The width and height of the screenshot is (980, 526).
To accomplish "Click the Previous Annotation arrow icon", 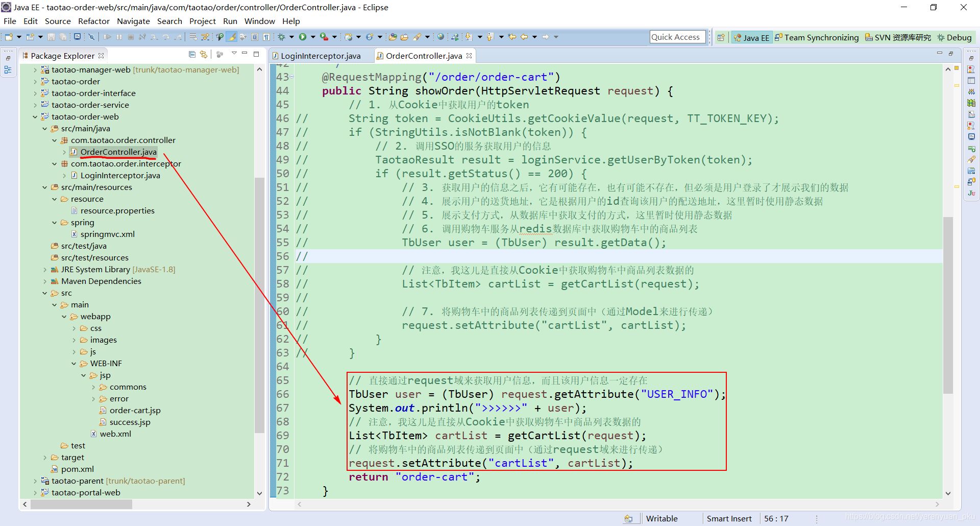I will [491, 37].
